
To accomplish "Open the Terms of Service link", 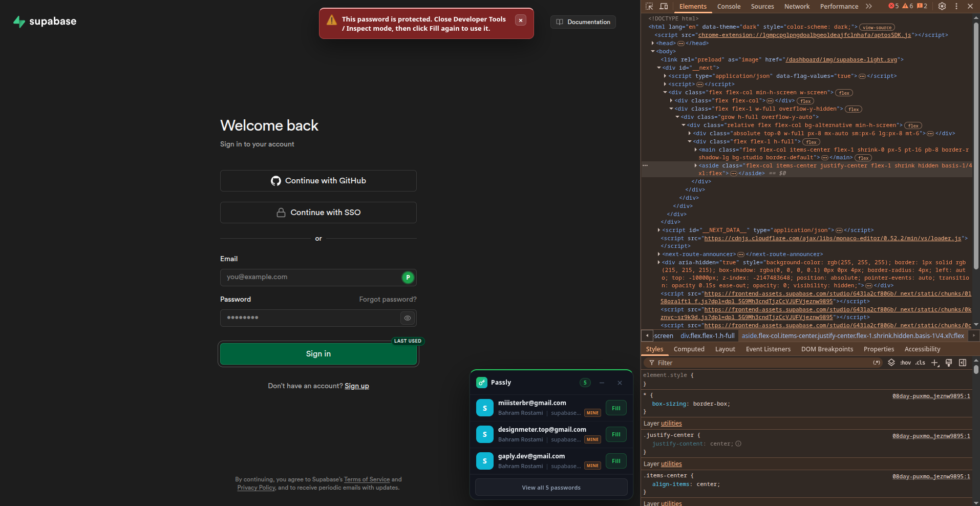I will [367, 479].
